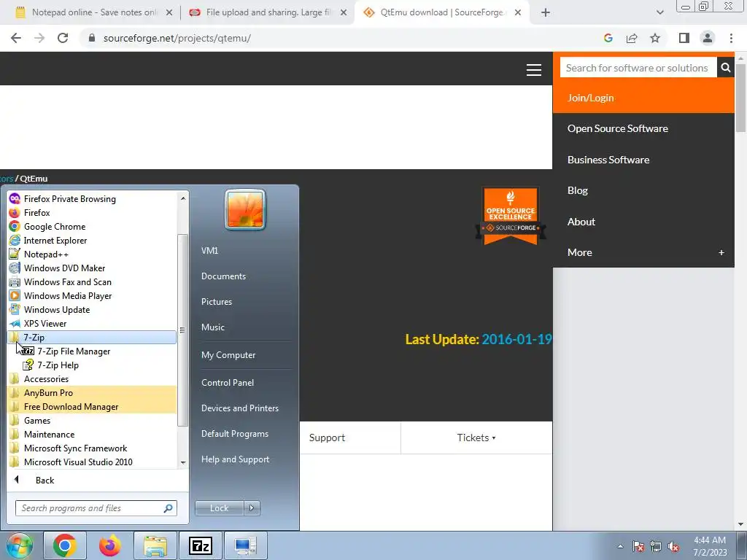Open the Open Source Software link
Screen dimensions: 747x560
pos(617,128)
